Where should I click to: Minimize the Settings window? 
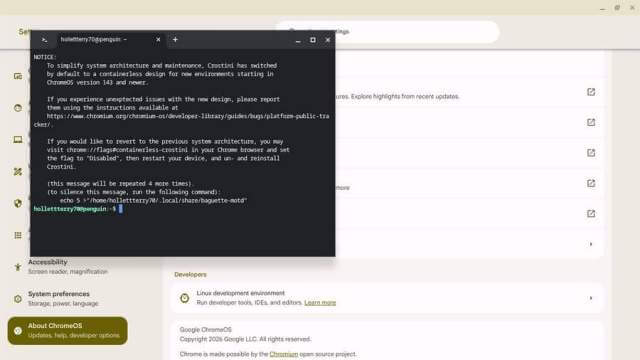602,8
